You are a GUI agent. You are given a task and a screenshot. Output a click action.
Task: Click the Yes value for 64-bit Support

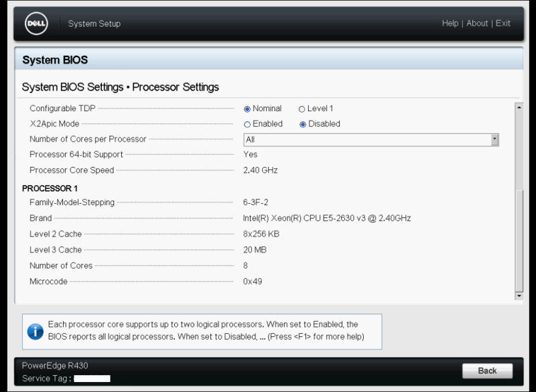coord(250,155)
